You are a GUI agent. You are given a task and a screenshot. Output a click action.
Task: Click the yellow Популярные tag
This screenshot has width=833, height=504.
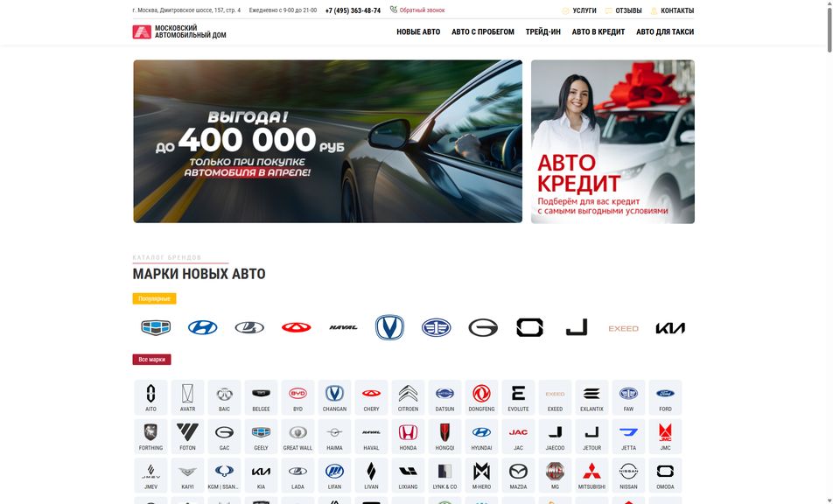point(154,298)
